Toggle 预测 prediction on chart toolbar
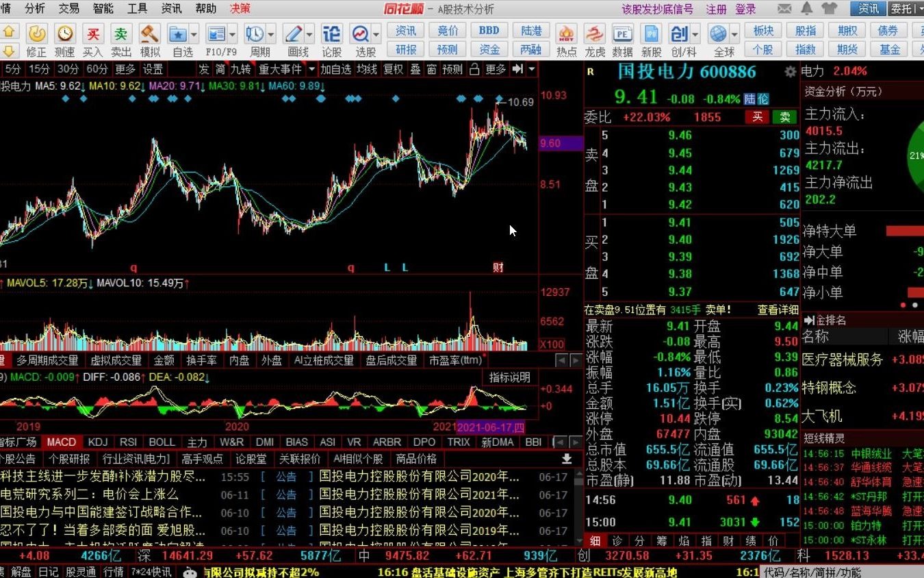 pos(452,69)
